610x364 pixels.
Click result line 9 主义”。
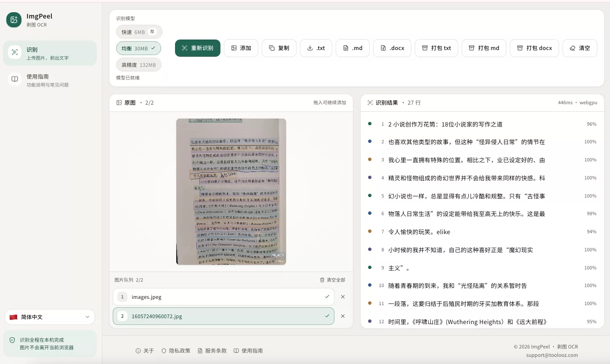pos(482,268)
